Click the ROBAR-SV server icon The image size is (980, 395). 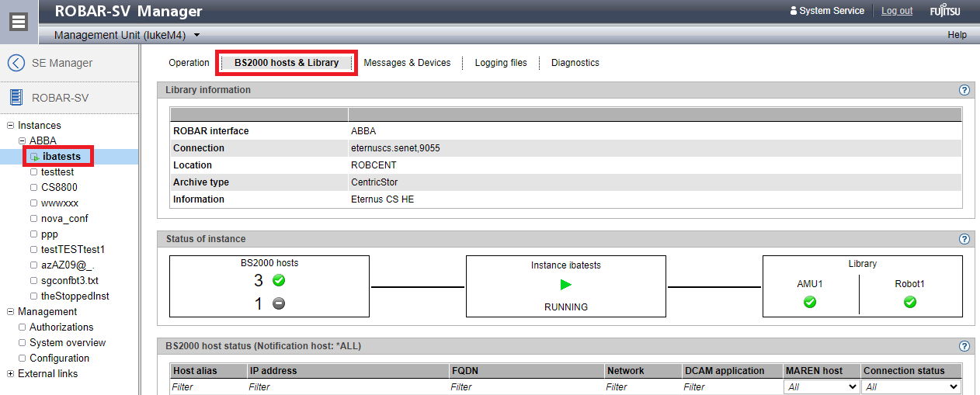[x=16, y=98]
